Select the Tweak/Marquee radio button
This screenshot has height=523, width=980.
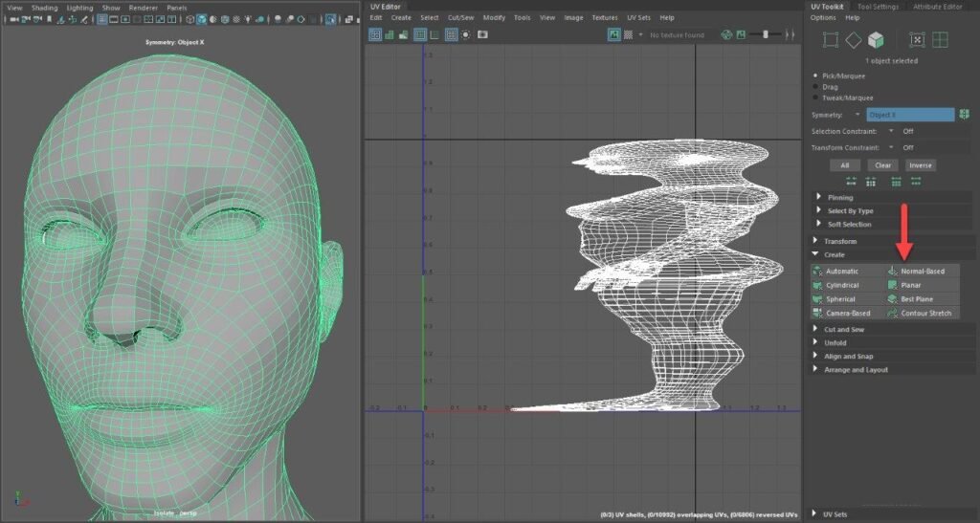[815, 98]
